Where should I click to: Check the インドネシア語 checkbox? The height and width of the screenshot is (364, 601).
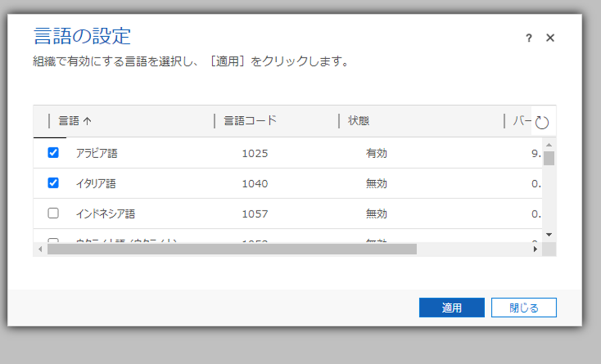click(x=53, y=213)
